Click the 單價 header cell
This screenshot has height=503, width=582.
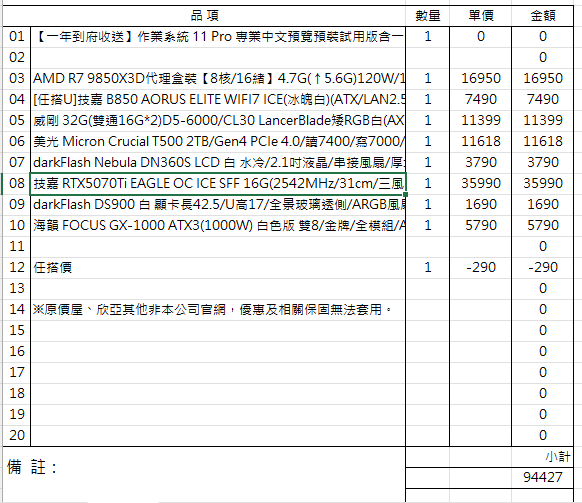(481, 16)
